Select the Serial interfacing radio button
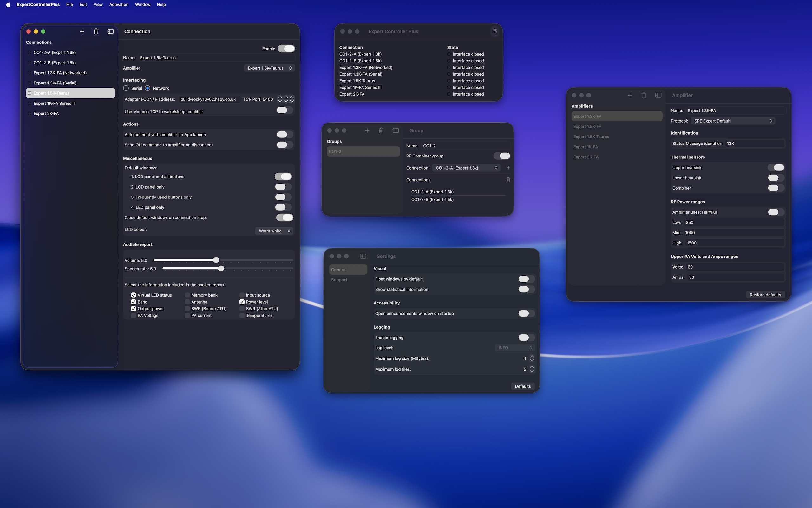Viewport: 812px width, 508px height. pyautogui.click(x=126, y=88)
